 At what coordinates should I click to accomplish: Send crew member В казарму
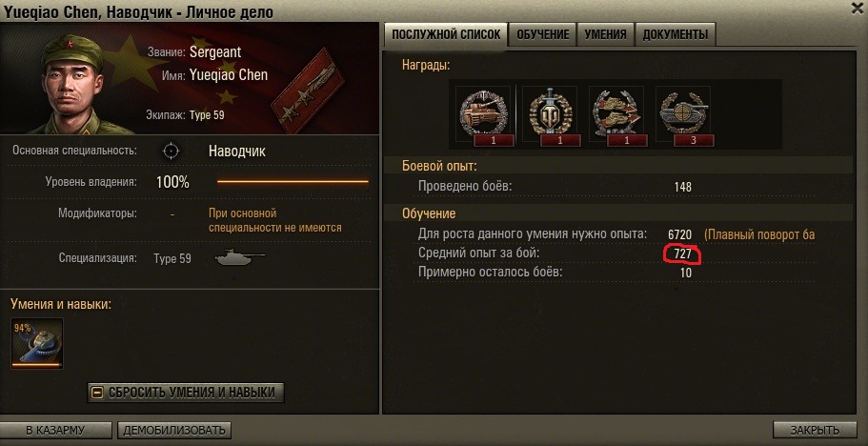[x=56, y=430]
